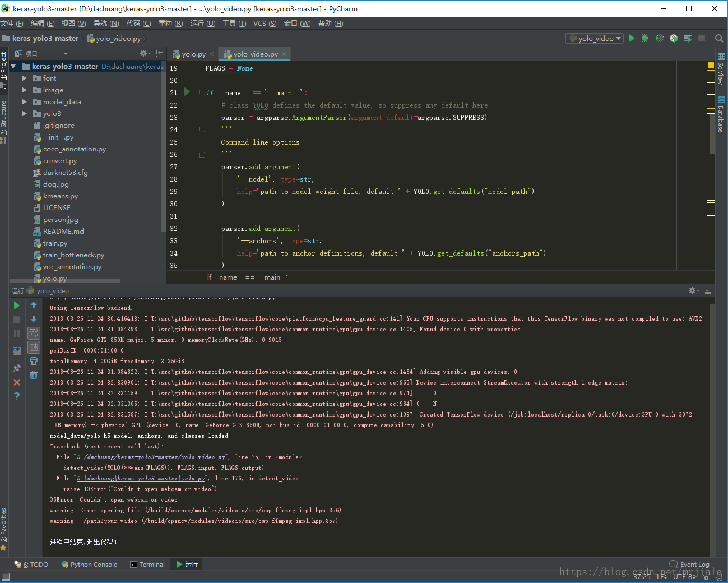Click the gutter run arrow at line 21
The width and height of the screenshot is (728, 583).
tap(187, 92)
